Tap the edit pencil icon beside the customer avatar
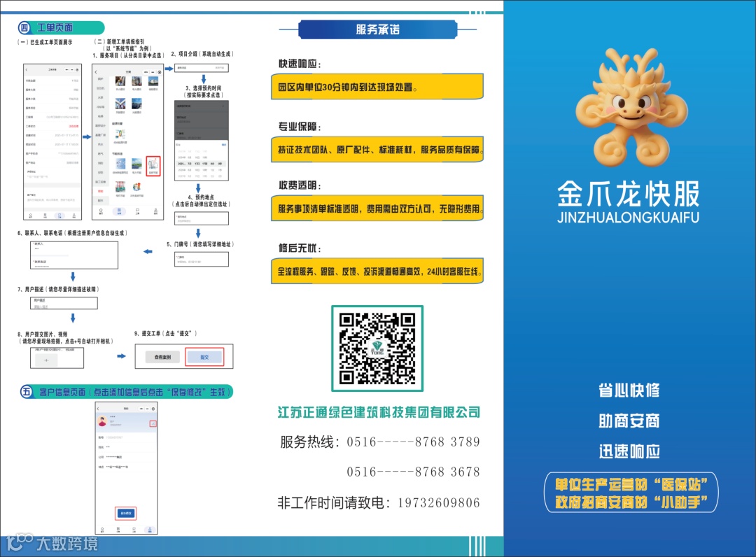 click(153, 423)
